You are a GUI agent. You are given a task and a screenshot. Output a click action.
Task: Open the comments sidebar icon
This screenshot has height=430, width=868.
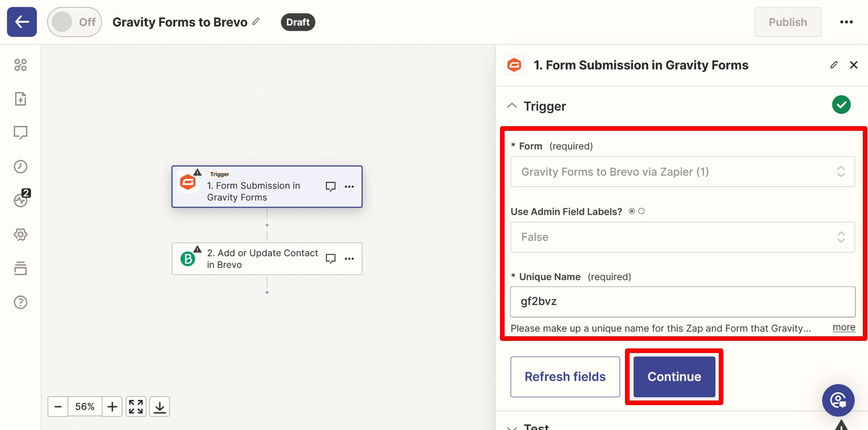(20, 133)
